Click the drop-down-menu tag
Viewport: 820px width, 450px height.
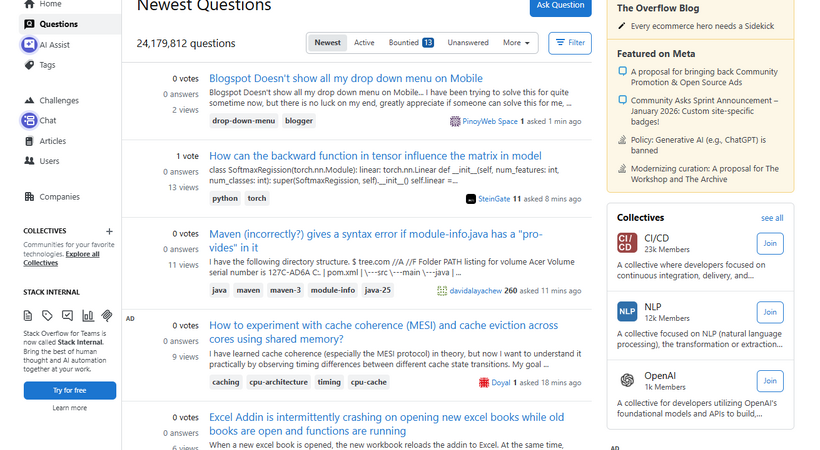point(244,121)
